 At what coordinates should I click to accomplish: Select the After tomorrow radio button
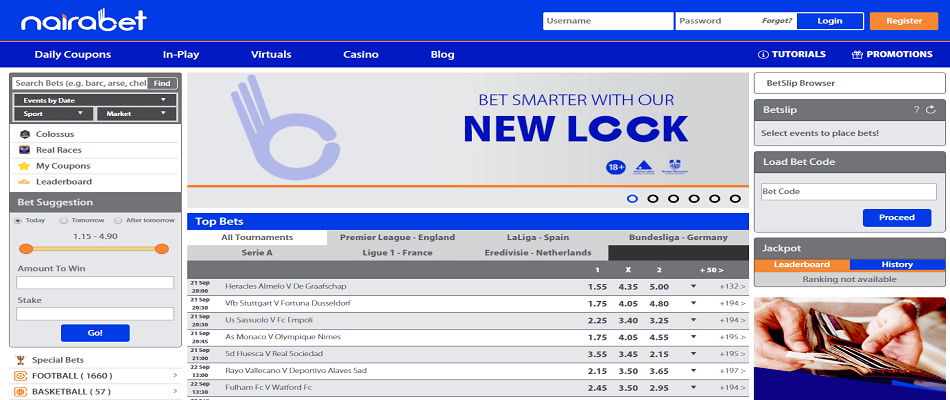(118, 220)
